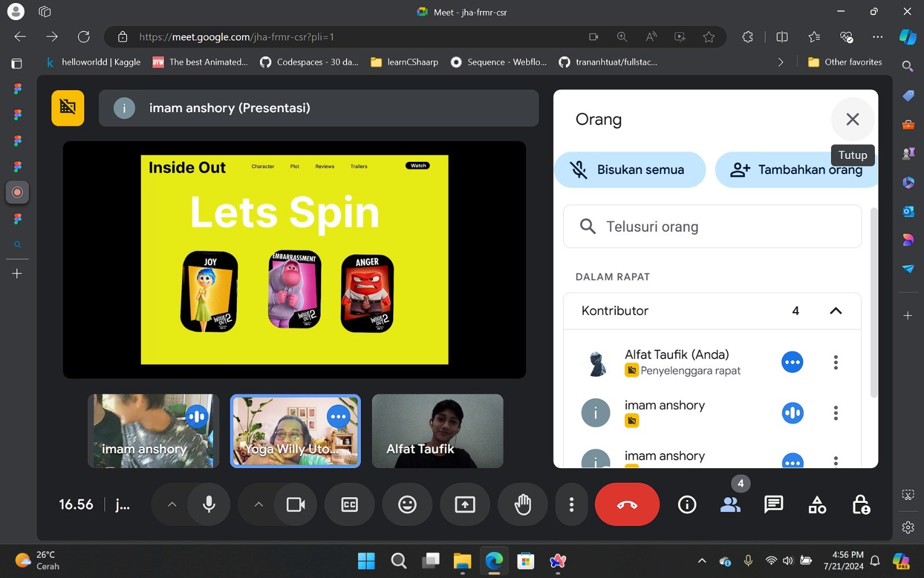Open Outlook icon in Edge sidebar
924x578 pixels.
908,211
